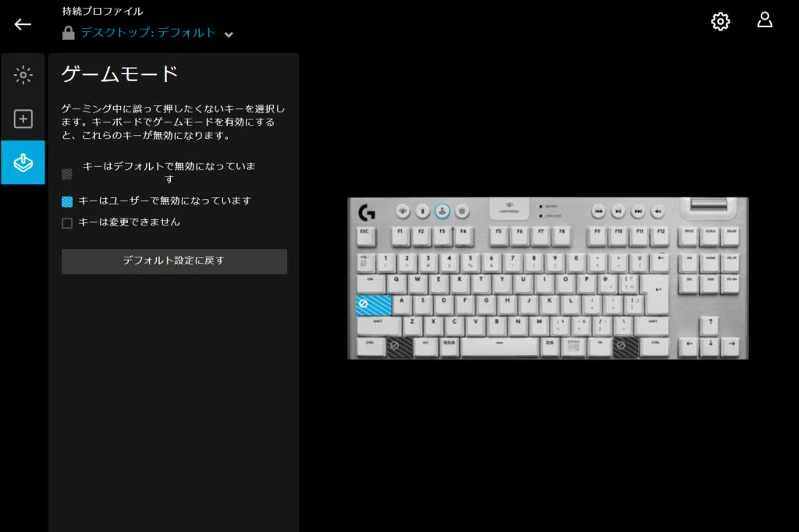Viewport: 799px width, 532px height.
Task: Click the keyboard's brightness sun button
Action: point(463,211)
